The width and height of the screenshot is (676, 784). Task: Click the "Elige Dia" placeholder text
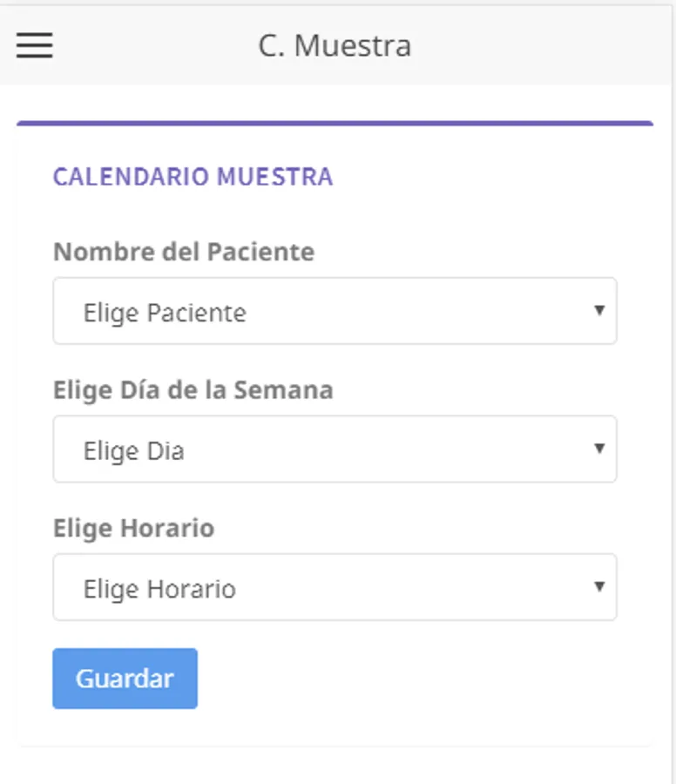(133, 451)
